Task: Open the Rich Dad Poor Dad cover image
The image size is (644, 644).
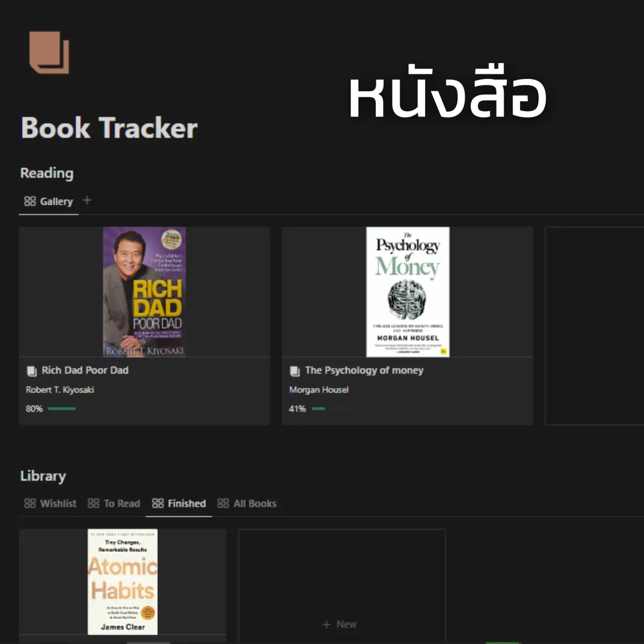Action: (x=144, y=292)
